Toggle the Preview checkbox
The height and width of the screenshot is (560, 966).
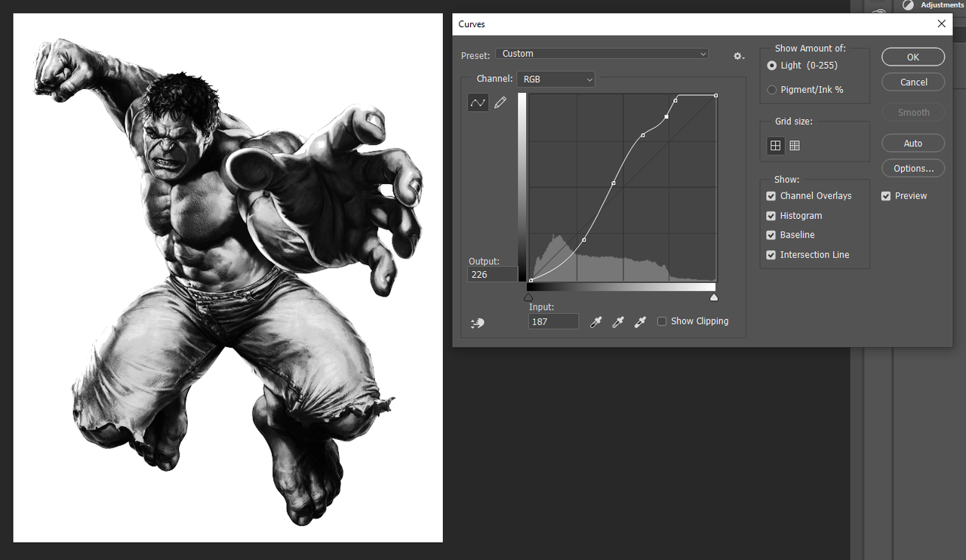(886, 195)
